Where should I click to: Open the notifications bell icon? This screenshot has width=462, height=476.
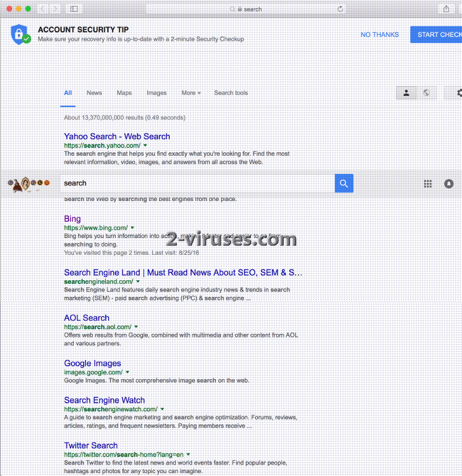point(449,184)
